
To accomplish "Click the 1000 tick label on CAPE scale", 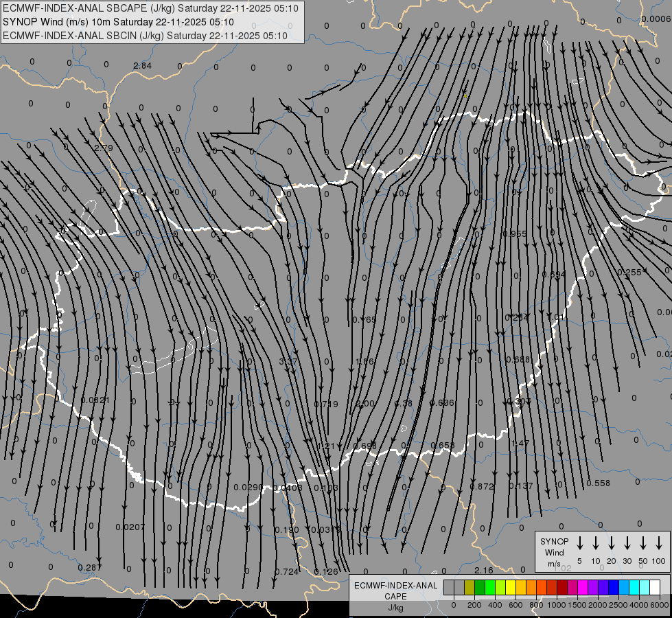I will [556, 605].
